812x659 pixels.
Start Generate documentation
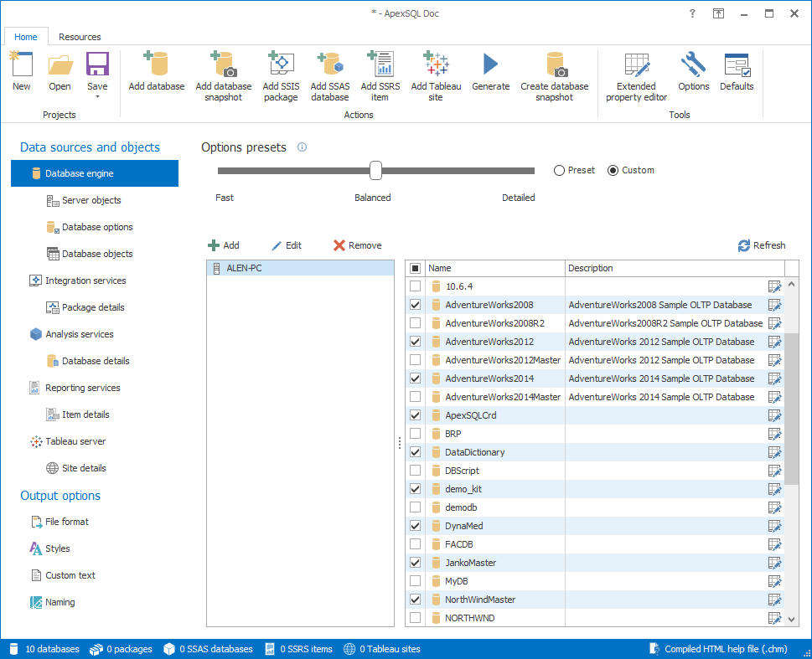(490, 71)
